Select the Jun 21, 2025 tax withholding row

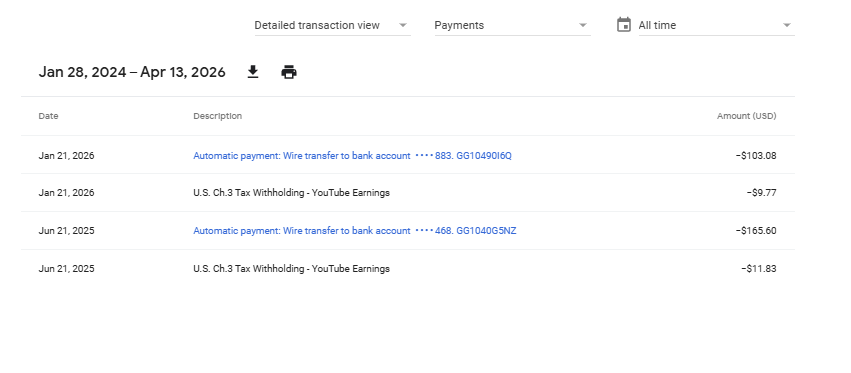point(408,269)
